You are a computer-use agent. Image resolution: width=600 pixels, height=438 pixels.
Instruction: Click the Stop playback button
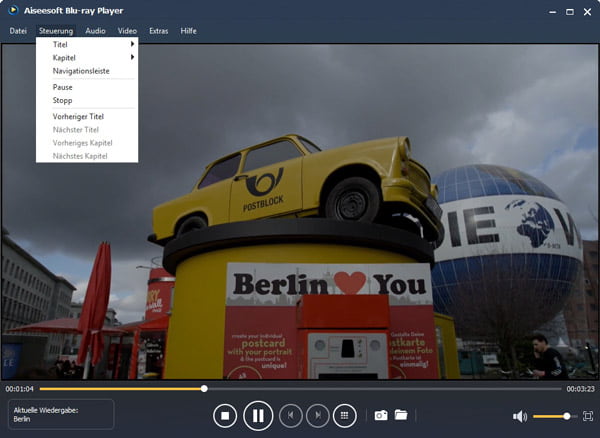point(225,415)
